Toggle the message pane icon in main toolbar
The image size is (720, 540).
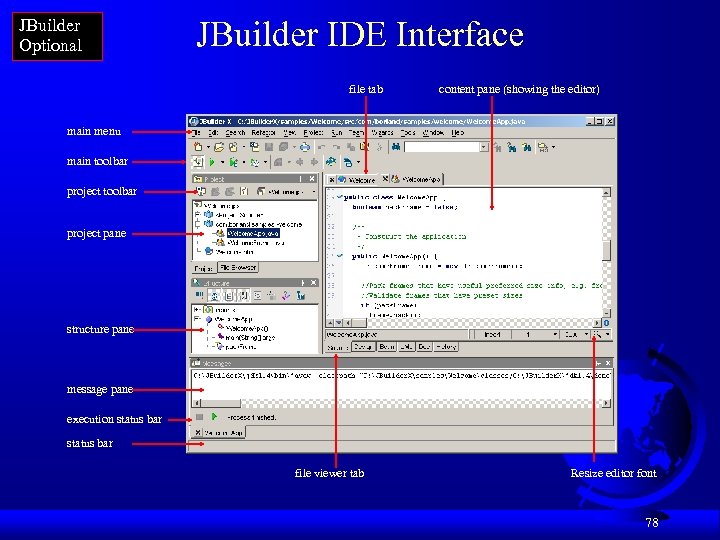tap(197, 162)
